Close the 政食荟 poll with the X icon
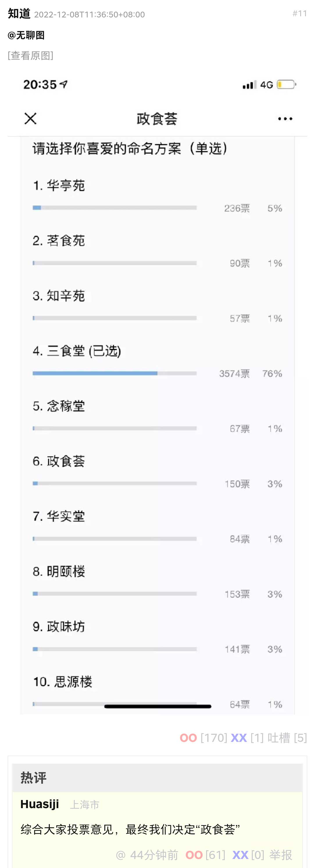 click(x=30, y=119)
